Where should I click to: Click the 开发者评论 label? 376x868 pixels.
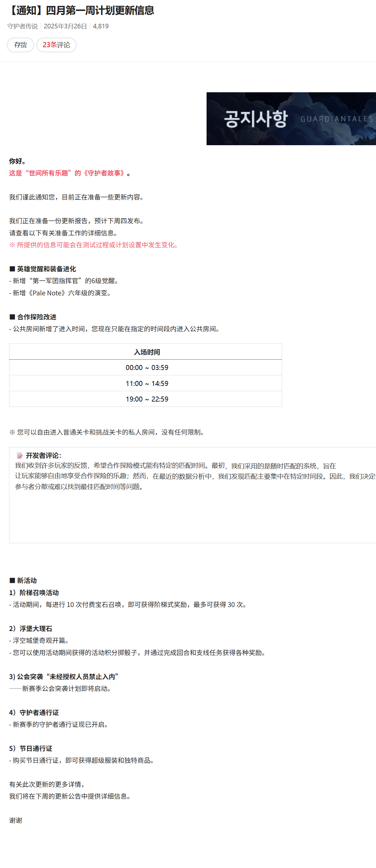44,456
